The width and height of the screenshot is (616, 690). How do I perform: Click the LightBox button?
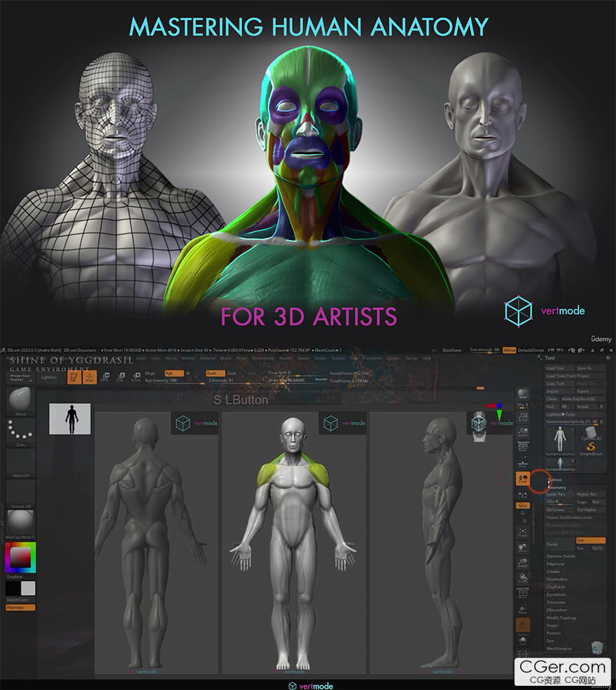coord(49,378)
